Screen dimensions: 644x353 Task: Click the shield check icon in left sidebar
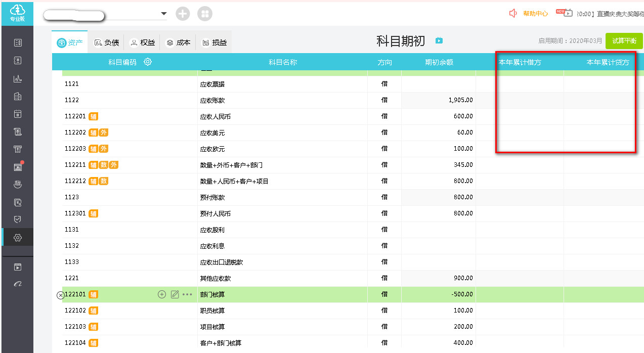pyautogui.click(x=18, y=219)
